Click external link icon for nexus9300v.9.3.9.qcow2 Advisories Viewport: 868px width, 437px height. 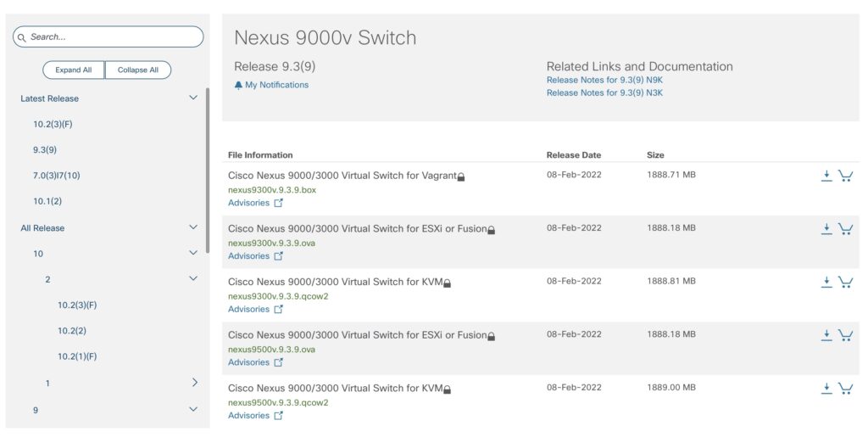(278, 309)
